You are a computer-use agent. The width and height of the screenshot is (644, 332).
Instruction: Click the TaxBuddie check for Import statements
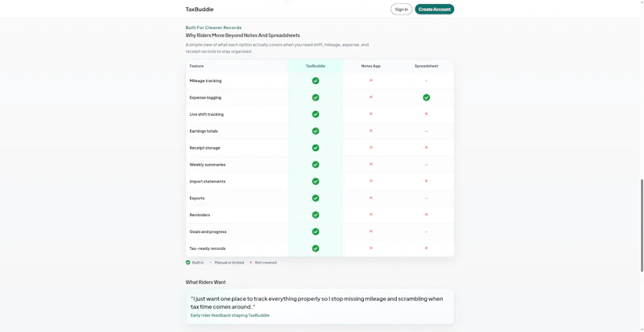tap(316, 182)
